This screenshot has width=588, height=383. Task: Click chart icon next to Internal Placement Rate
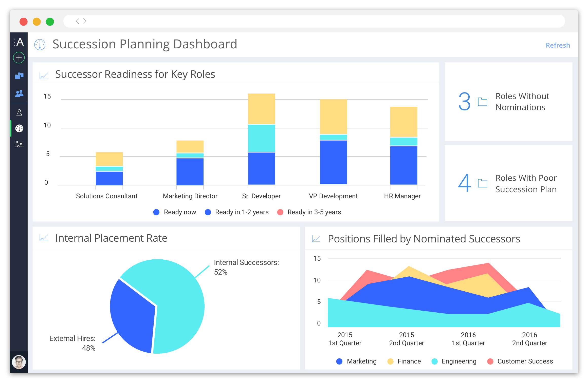click(x=44, y=238)
